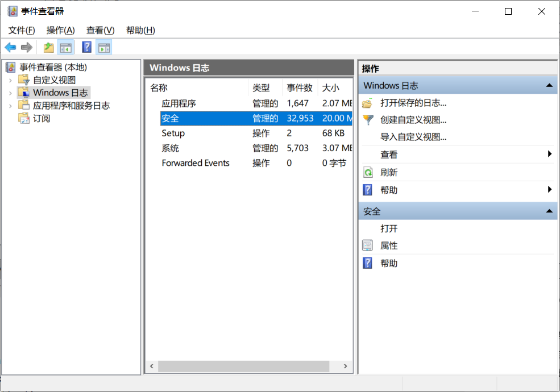Click the horizontal scrollbar right arrow
Screen dimensions: 560x392
click(345, 366)
